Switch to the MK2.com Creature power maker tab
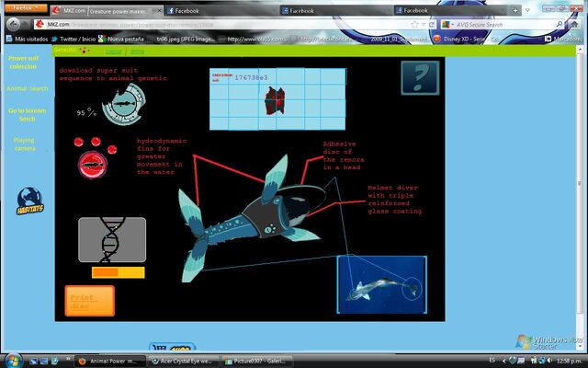The height and width of the screenshot is (368, 588). click(x=106, y=11)
